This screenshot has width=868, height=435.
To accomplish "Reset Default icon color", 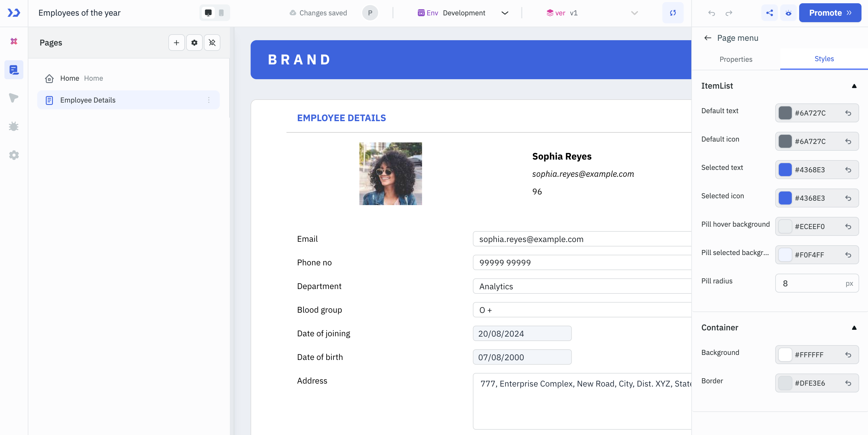I will [x=848, y=141].
